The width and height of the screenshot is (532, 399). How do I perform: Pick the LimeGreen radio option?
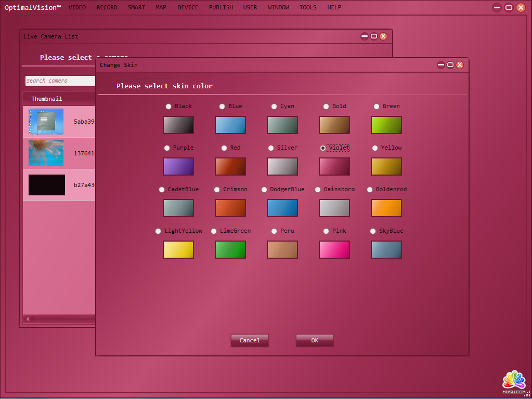click(214, 231)
